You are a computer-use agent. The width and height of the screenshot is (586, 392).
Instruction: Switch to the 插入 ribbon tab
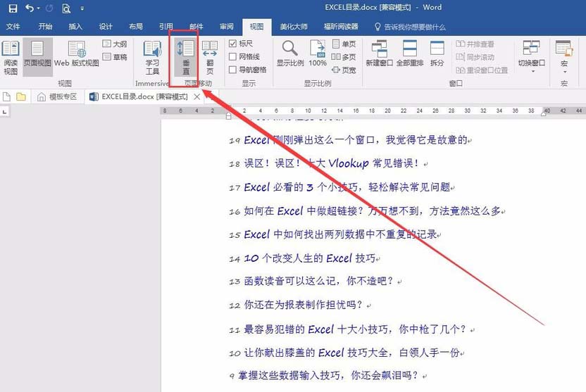click(75, 27)
